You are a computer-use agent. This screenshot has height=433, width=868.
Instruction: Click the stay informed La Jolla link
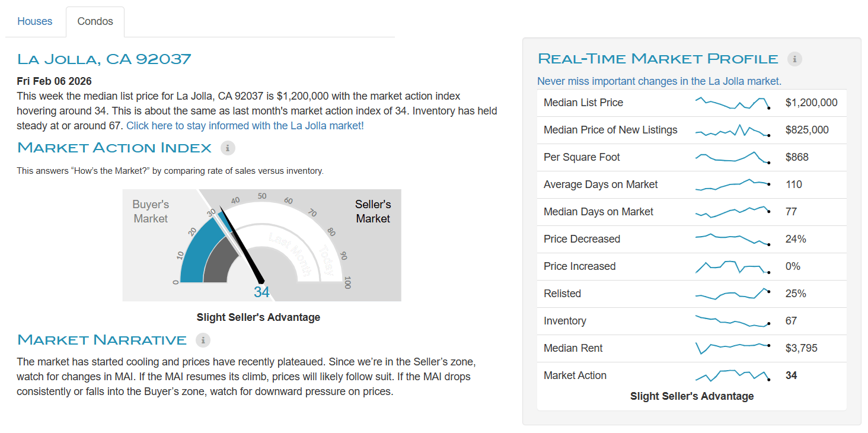245,126
